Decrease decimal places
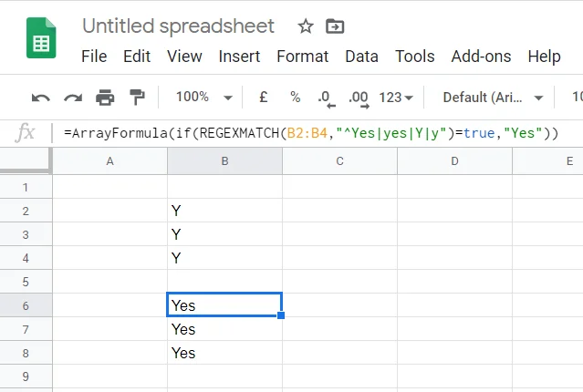The image size is (583, 392). 324,97
